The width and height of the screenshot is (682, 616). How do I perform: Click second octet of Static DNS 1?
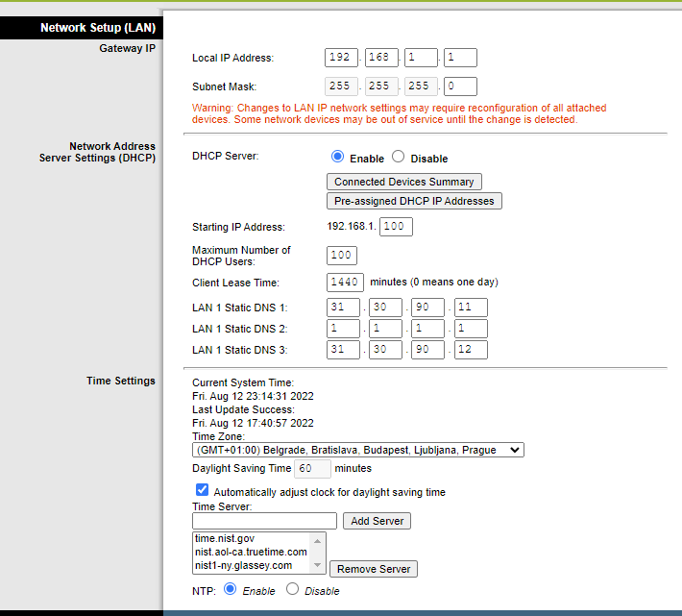click(x=385, y=308)
